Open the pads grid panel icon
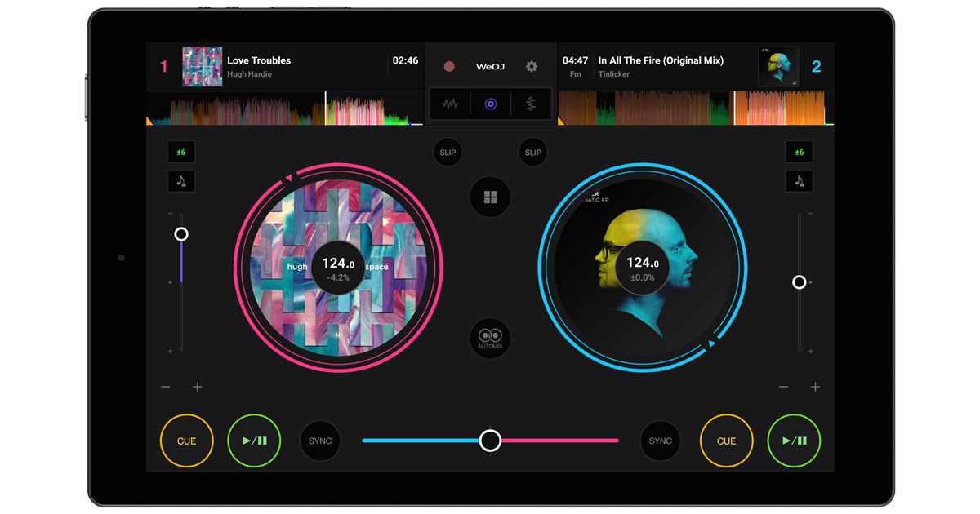 click(490, 197)
